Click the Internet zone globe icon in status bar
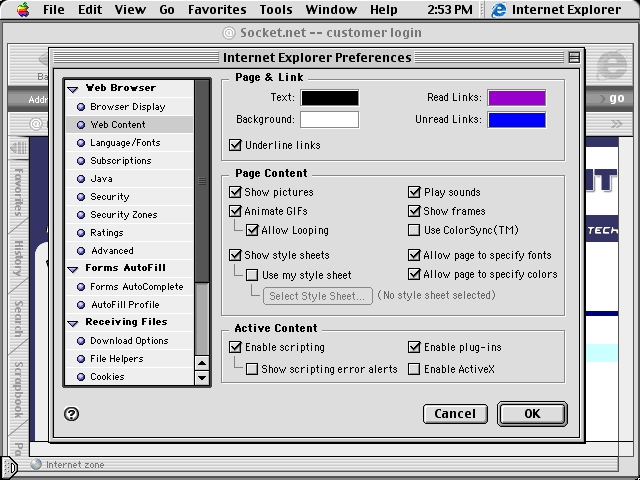The image size is (640, 480). pos(36,464)
